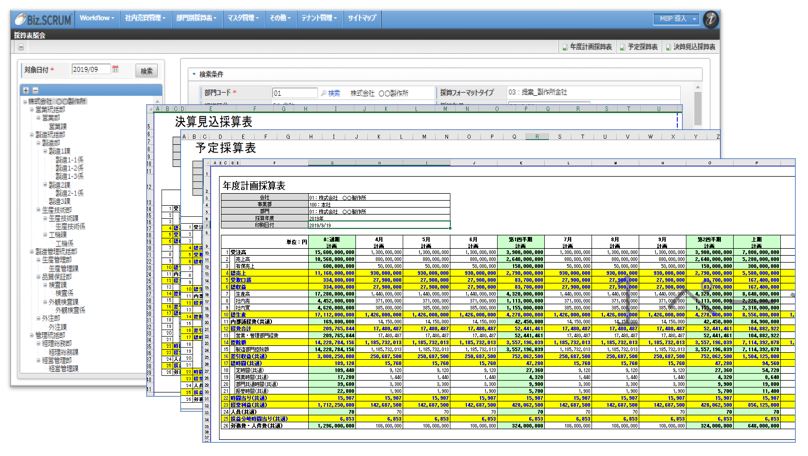The image size is (808, 456).
Task: Collapse the 製造2課 tree node
Action: tap(45, 184)
